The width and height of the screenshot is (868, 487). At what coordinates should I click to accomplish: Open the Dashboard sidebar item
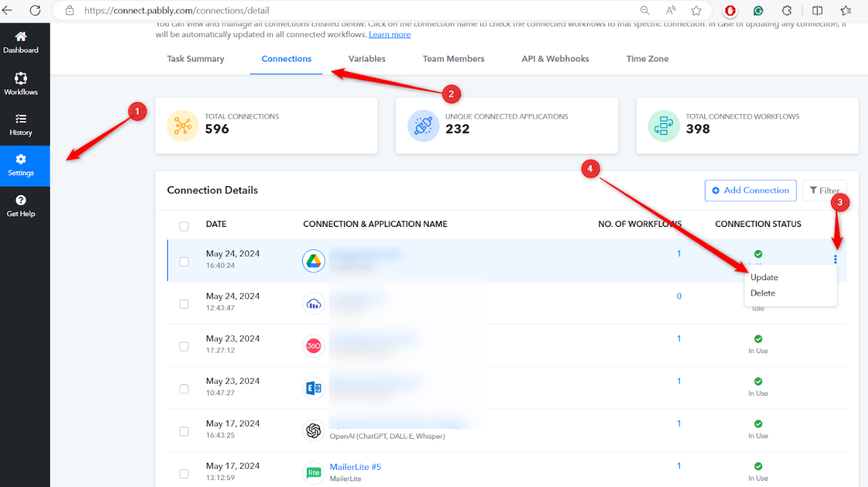21,43
